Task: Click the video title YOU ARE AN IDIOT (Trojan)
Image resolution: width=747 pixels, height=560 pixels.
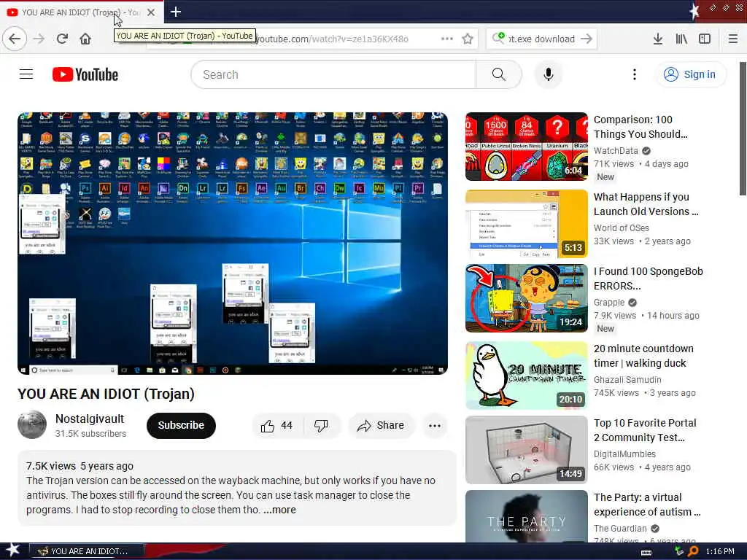Action: point(107,394)
